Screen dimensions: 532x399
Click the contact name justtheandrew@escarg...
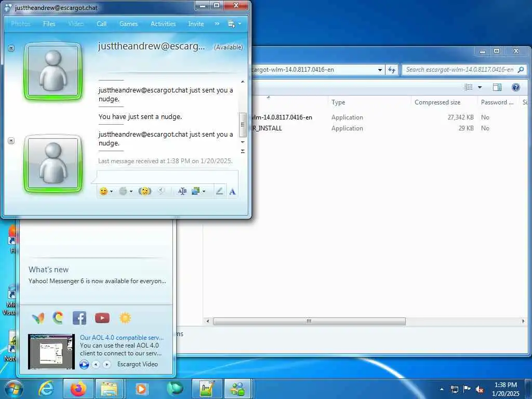point(152,46)
